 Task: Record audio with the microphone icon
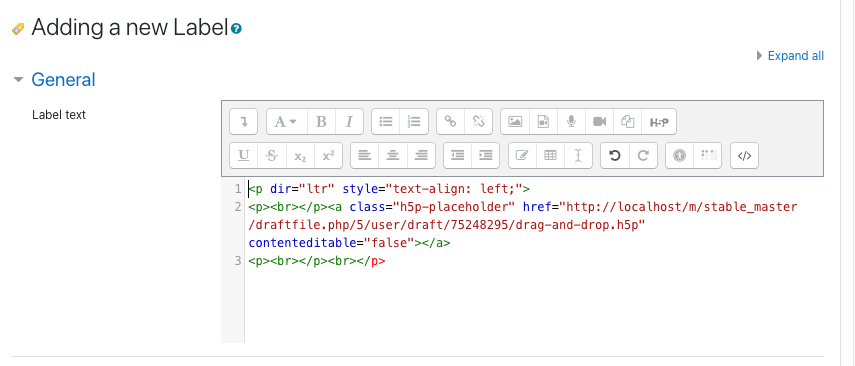point(571,121)
